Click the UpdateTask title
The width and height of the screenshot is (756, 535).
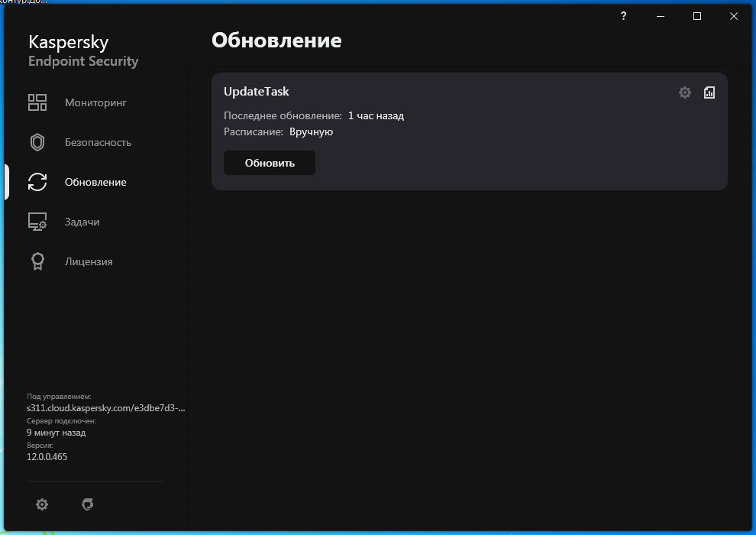pos(256,91)
